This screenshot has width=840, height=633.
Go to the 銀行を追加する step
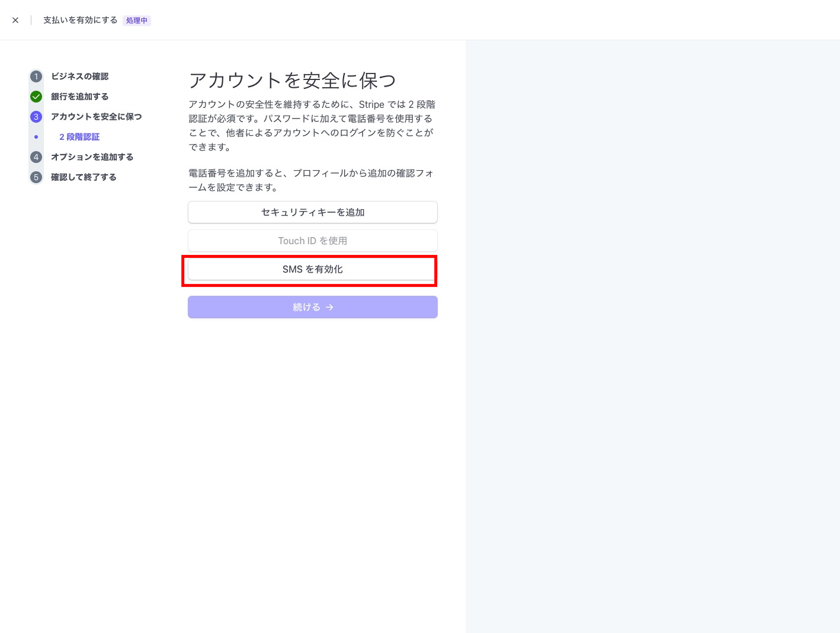[79, 97]
